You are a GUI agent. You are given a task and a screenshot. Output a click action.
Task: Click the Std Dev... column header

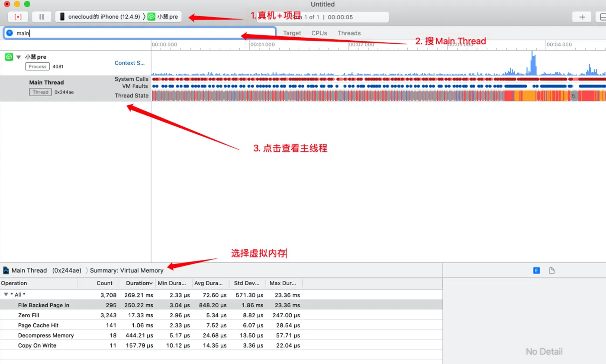pyautogui.click(x=248, y=283)
